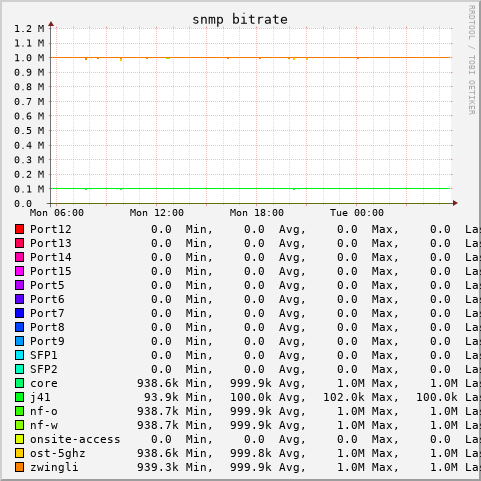
Task: Click the orange zwingli legend swatch
Action: (20, 467)
